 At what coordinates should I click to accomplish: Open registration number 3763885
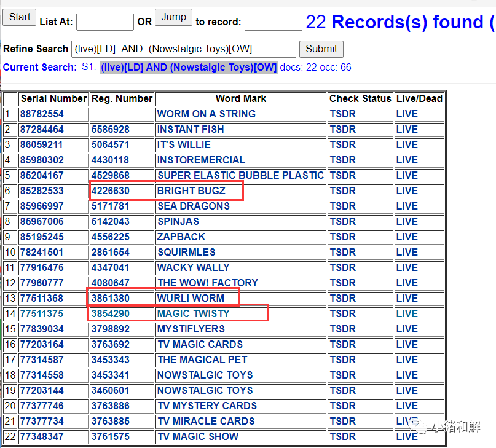click(x=111, y=422)
